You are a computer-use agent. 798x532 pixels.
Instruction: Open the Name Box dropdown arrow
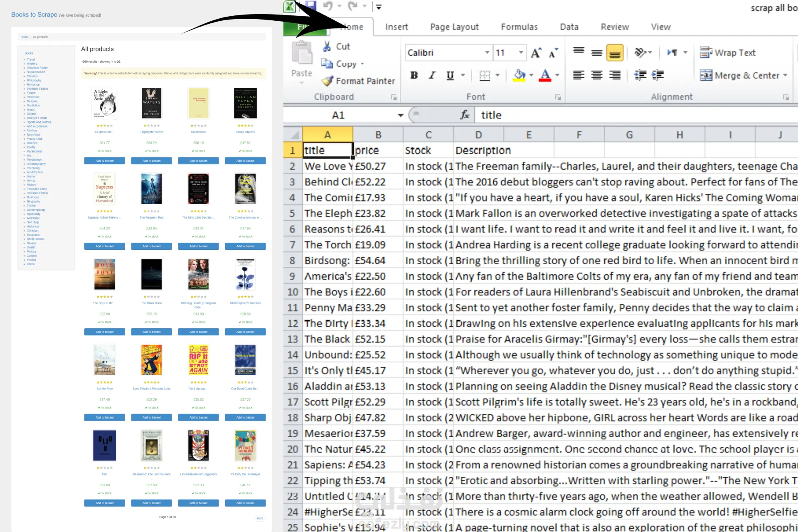coord(401,115)
